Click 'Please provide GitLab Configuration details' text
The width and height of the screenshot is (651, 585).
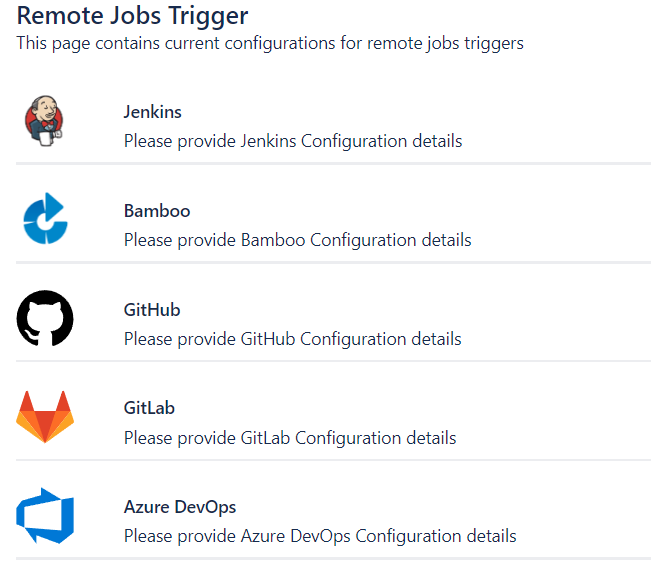click(290, 438)
